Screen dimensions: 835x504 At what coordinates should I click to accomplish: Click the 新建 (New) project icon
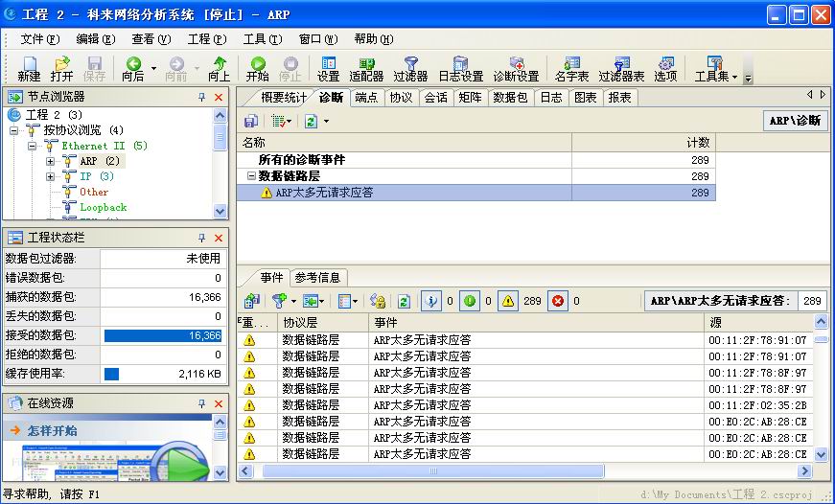pyautogui.click(x=29, y=68)
